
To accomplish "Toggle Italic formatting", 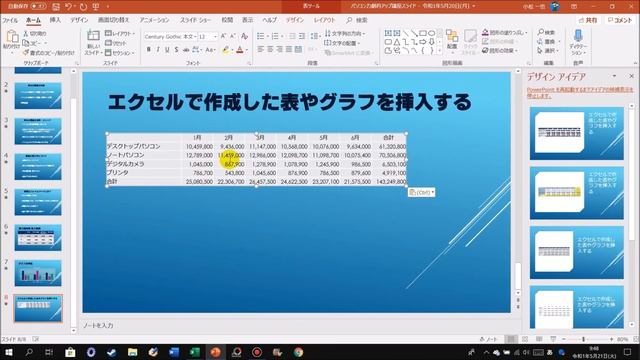I will [158, 50].
